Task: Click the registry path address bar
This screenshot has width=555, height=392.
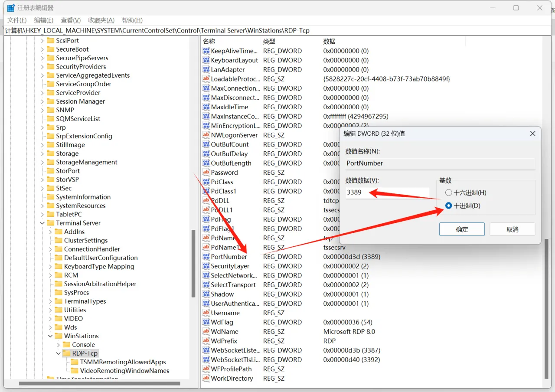Action: point(277,30)
